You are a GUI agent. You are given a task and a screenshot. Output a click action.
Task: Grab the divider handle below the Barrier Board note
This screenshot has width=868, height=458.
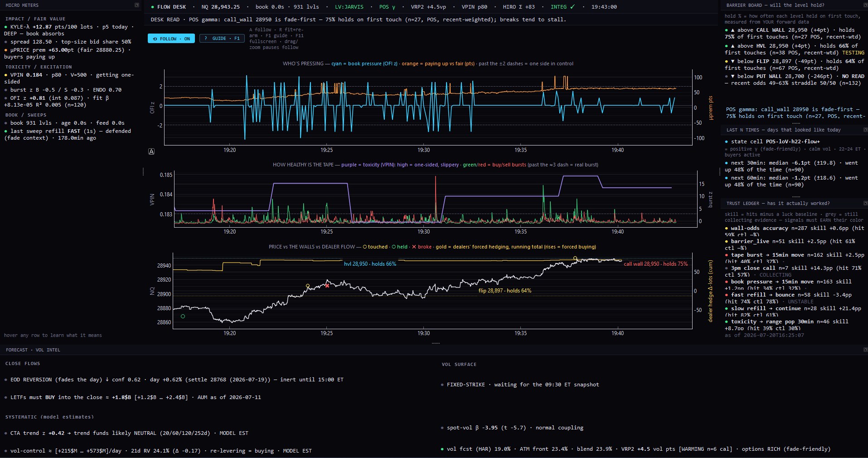pos(796,123)
